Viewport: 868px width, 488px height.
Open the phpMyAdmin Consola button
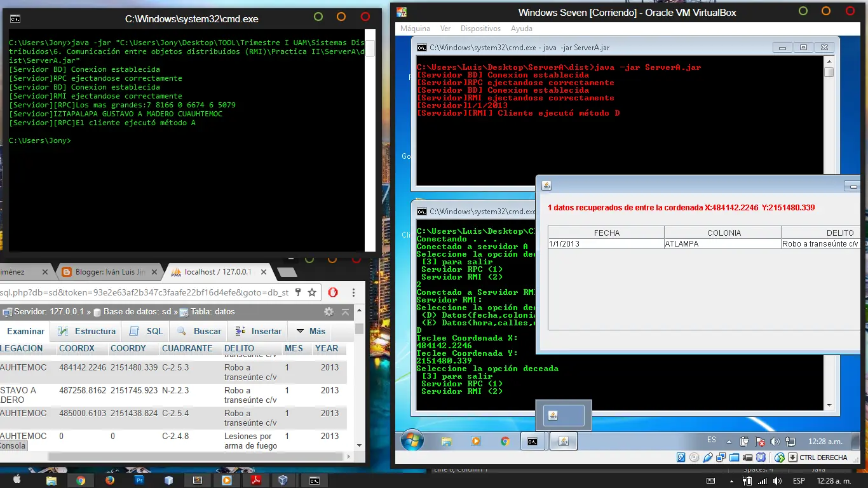coord(13,446)
